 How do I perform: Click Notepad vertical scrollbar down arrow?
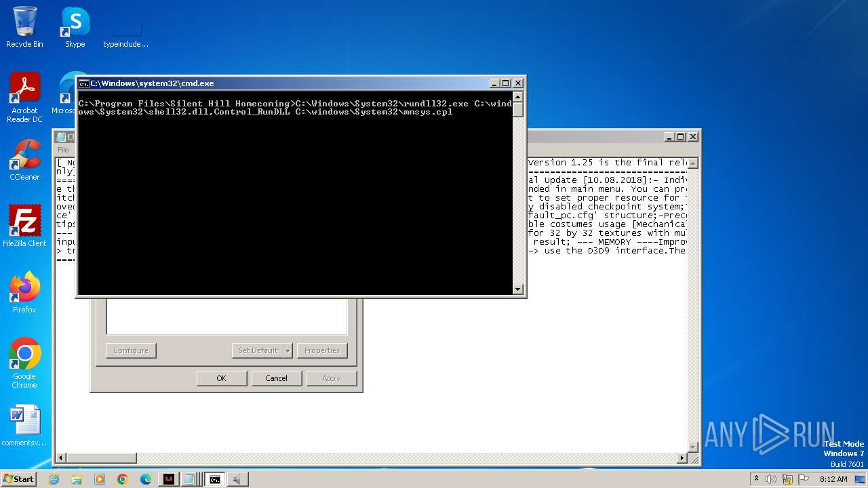(x=693, y=447)
